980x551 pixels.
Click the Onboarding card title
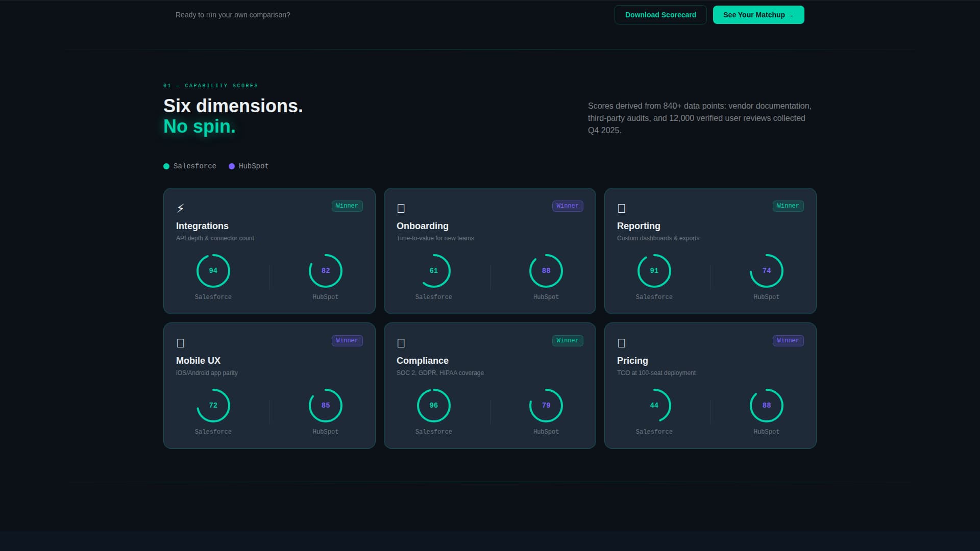tap(423, 226)
